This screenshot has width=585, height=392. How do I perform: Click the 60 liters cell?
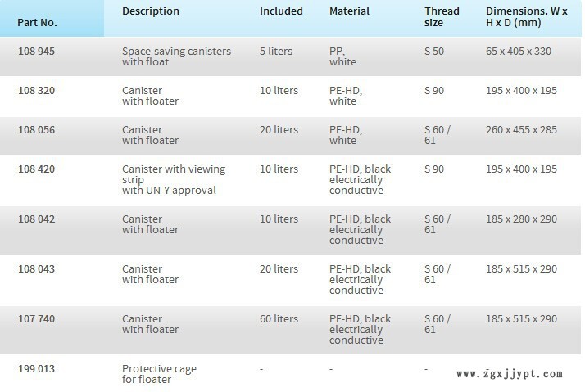[x=279, y=319]
